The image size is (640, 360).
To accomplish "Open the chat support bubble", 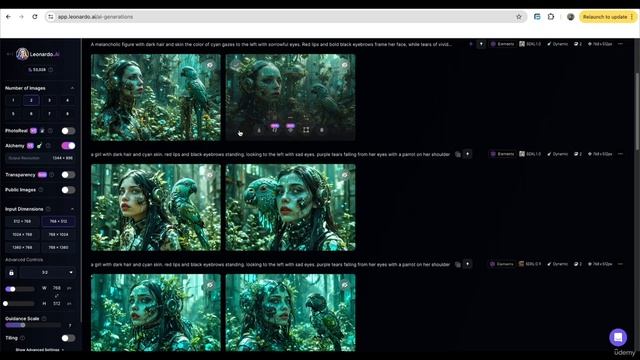I will click(618, 338).
